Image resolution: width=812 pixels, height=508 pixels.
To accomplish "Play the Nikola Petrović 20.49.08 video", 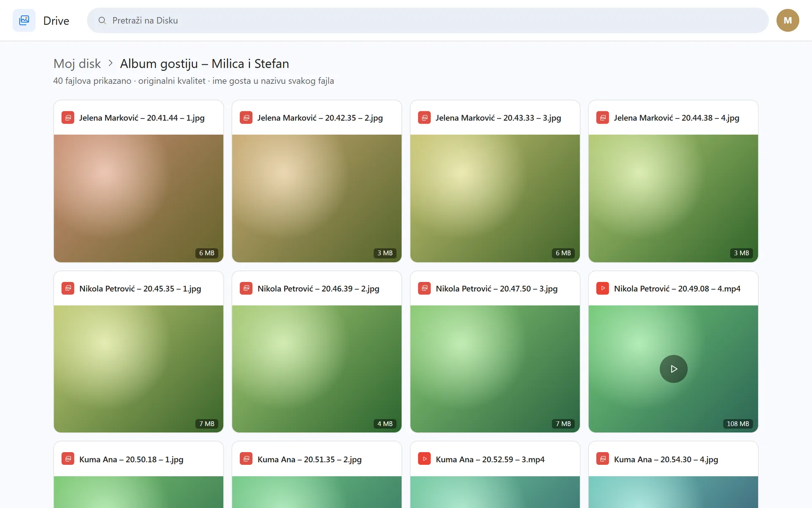I will (x=673, y=369).
